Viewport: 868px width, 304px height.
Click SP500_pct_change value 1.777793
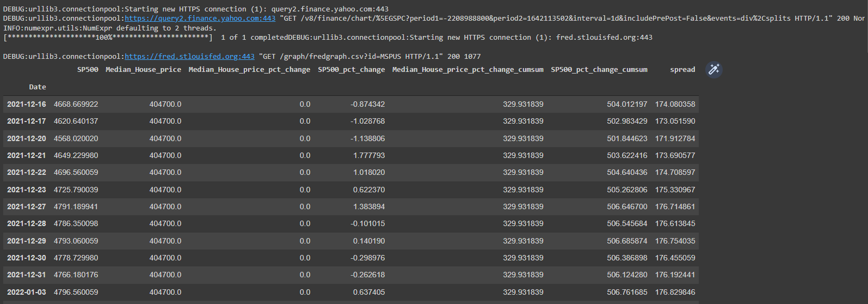(369, 155)
